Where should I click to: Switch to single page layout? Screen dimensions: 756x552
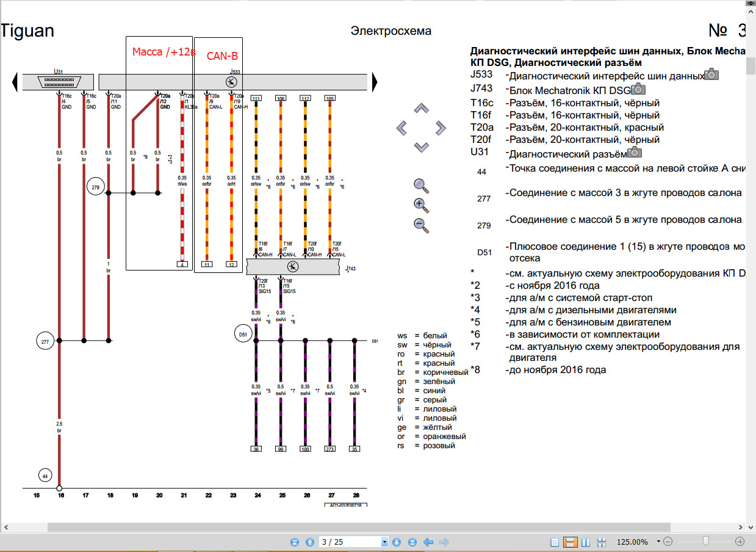point(555,542)
